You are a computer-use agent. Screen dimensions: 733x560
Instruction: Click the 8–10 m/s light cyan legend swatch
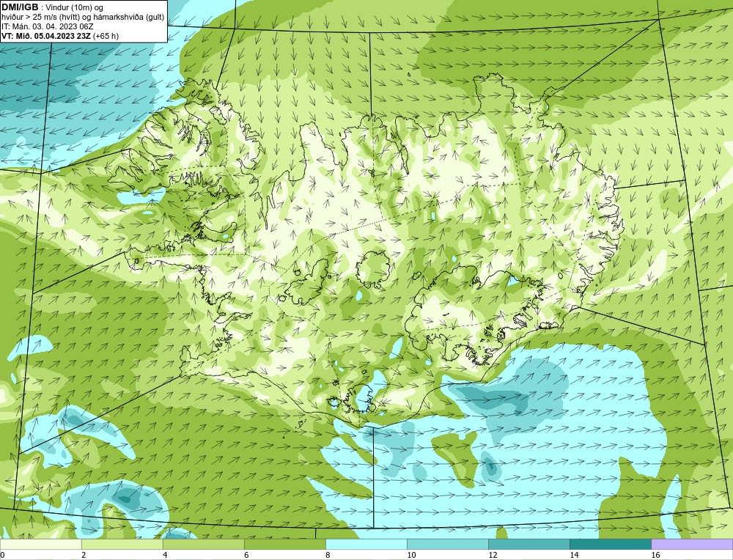coord(366,544)
